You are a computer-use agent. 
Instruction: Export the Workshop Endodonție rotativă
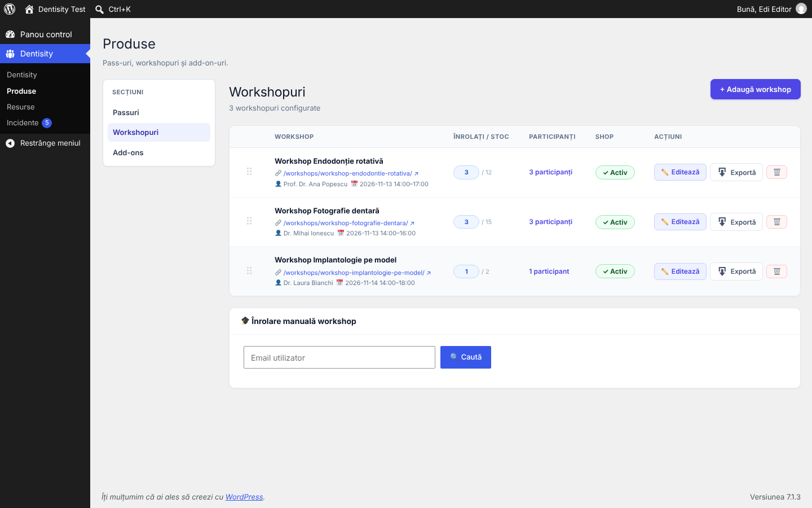(x=736, y=172)
